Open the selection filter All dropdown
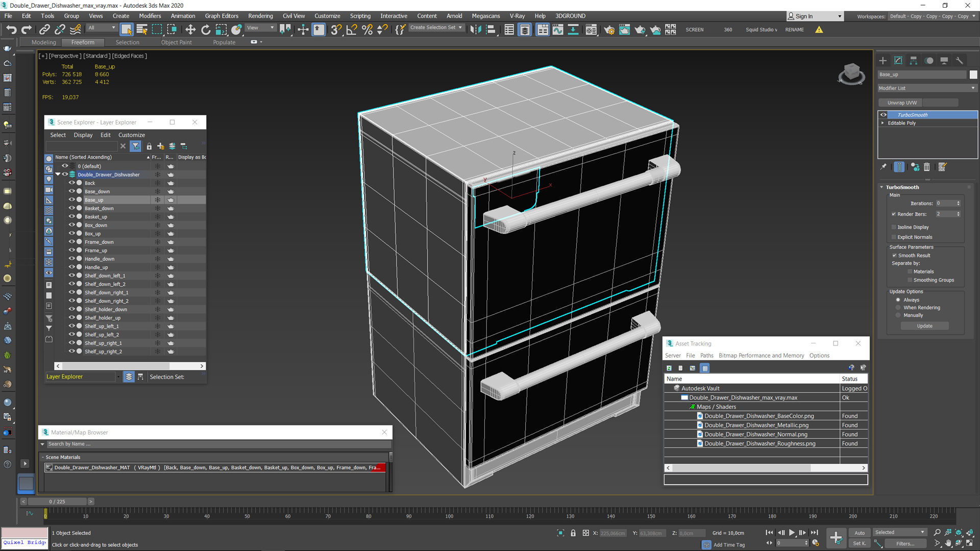Screen dimensions: 980x551 tap(102, 28)
